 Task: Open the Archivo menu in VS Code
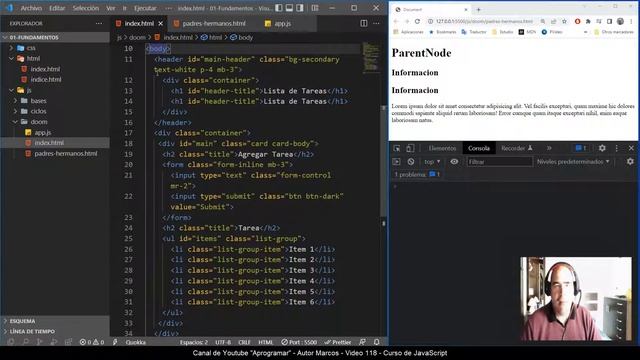(31, 8)
